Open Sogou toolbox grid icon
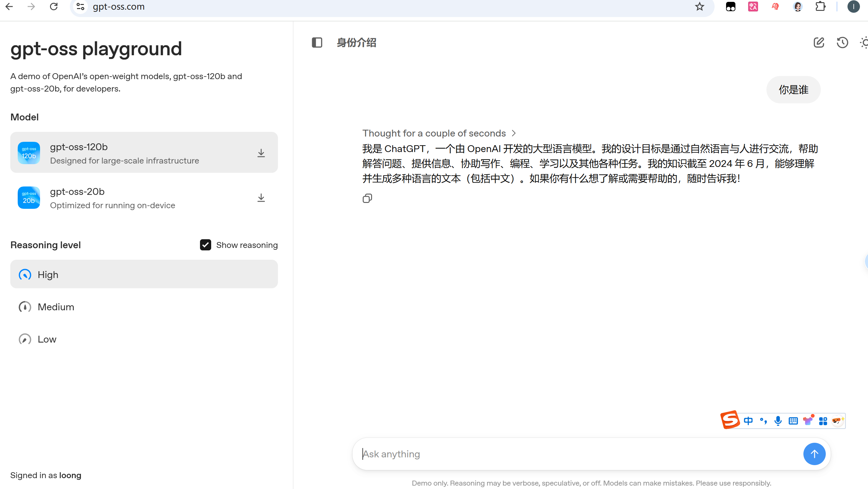The width and height of the screenshot is (868, 489). coord(823,421)
